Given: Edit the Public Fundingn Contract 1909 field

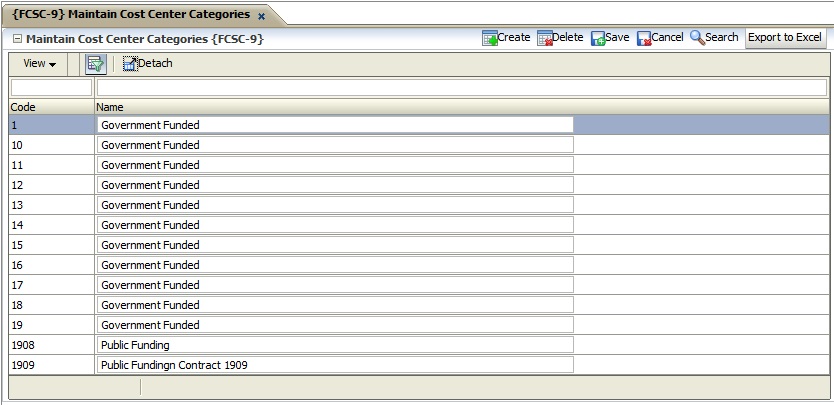Looking at the screenshot, I should (335, 365).
